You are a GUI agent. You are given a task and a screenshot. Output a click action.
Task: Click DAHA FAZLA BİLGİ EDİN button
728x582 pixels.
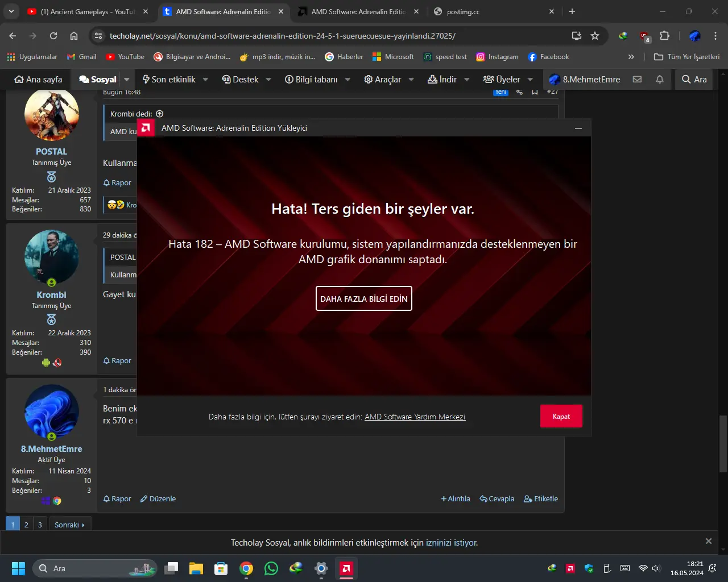point(364,298)
